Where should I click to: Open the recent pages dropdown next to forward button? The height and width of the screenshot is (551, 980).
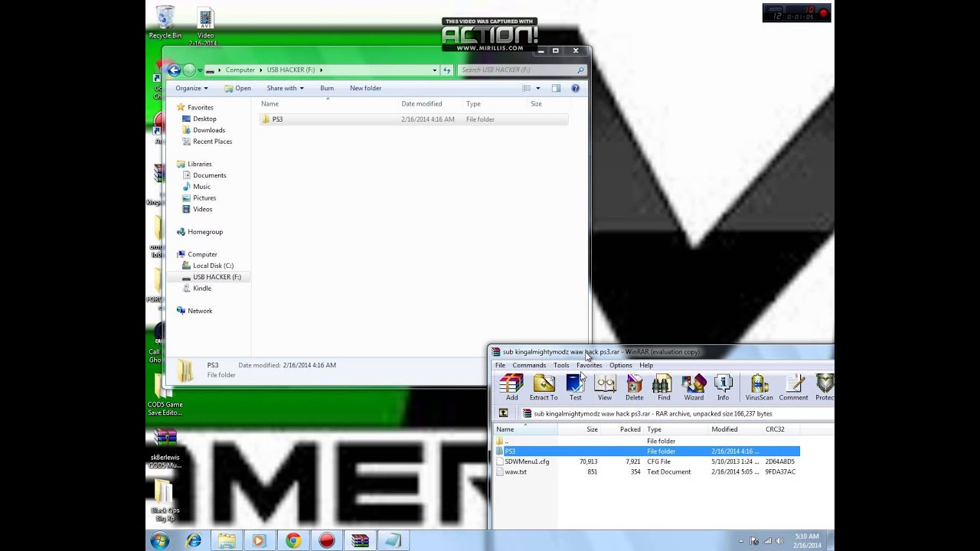pos(200,70)
